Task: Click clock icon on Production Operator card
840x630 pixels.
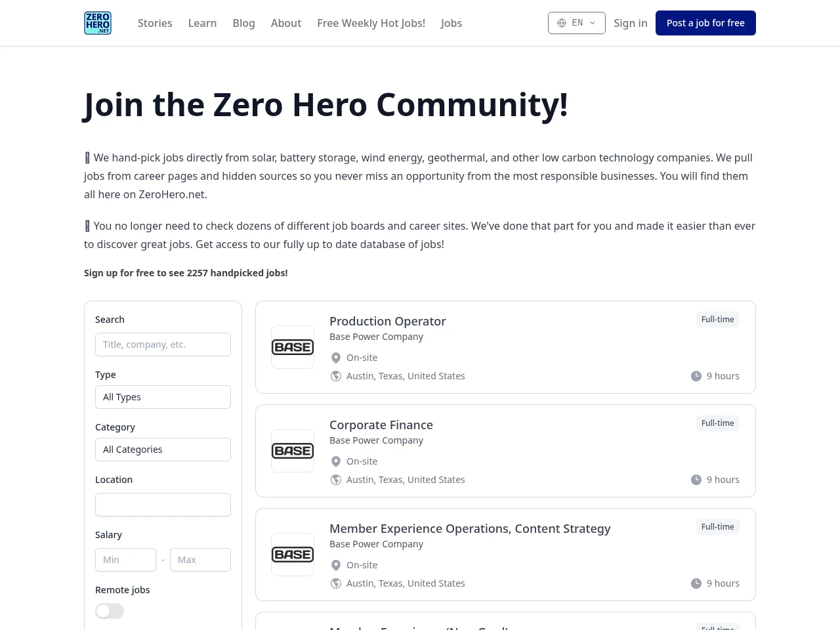Action: click(696, 376)
